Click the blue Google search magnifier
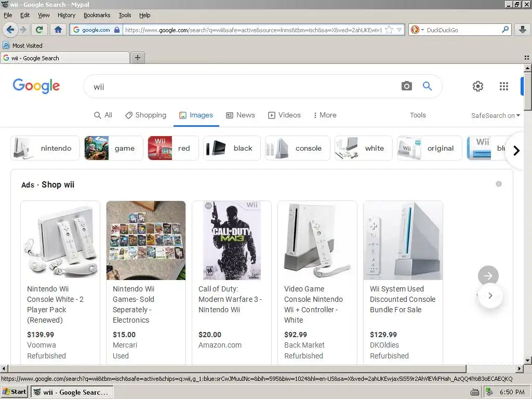 click(x=427, y=86)
